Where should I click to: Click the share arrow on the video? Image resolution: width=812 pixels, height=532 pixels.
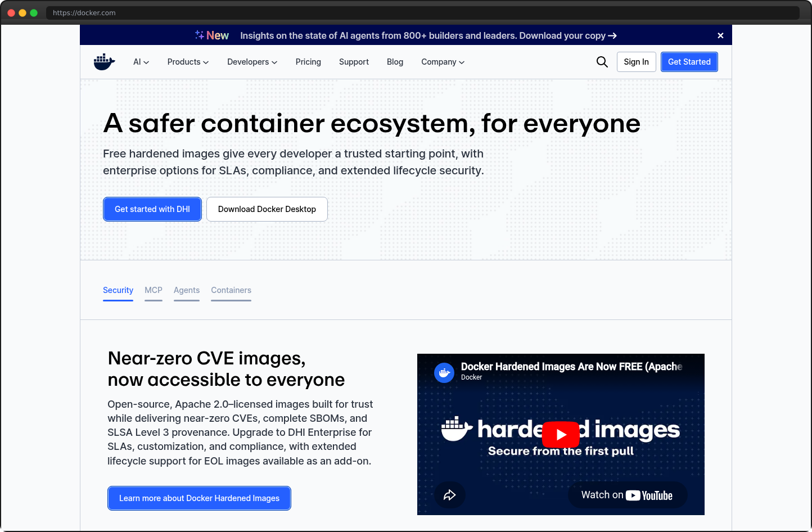[450, 495]
